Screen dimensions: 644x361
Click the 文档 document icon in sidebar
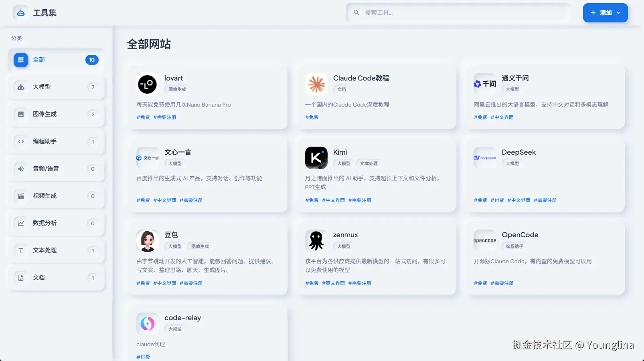[x=21, y=278]
